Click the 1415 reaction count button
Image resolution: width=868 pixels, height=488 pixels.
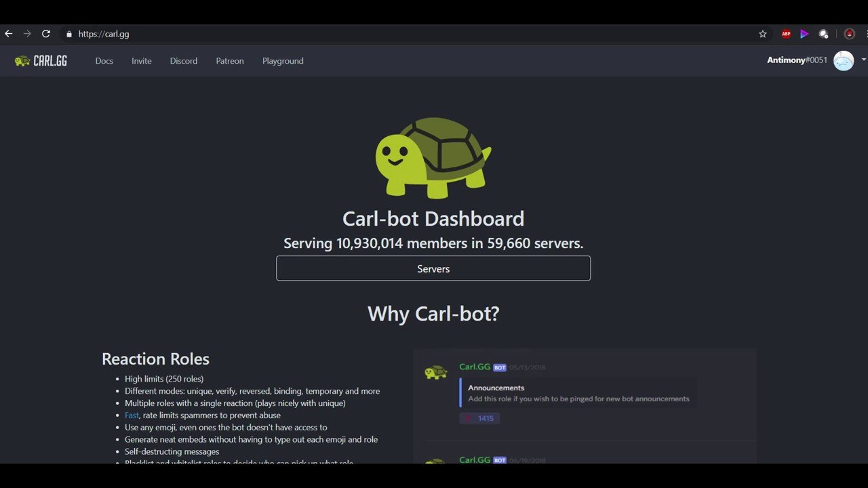[480, 418]
